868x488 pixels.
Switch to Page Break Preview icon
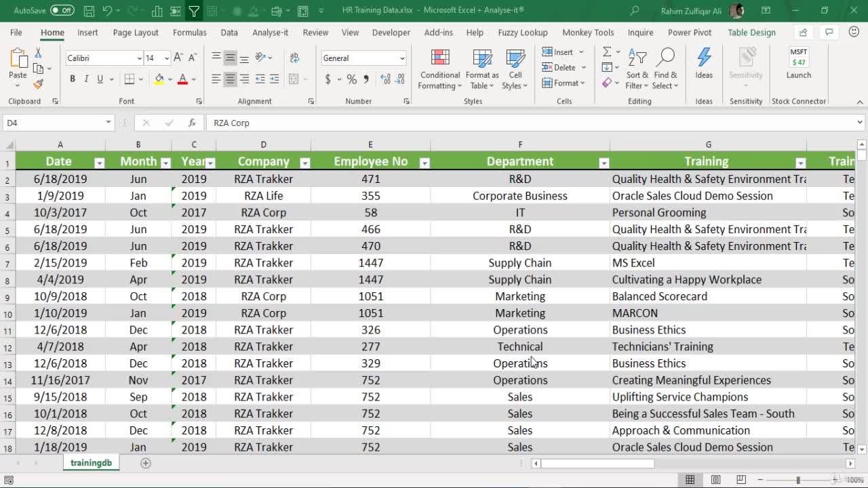[x=741, y=480]
